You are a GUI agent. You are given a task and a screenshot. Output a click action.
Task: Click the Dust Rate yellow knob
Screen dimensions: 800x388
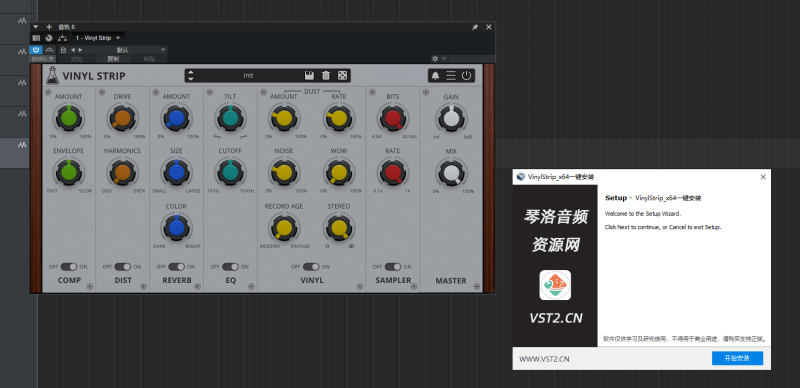pyautogui.click(x=339, y=118)
